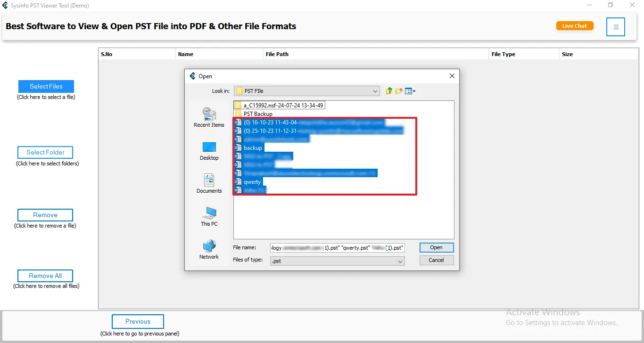
Task: Minimize the Sysinfo PST Viewer window
Action: pos(589,5)
